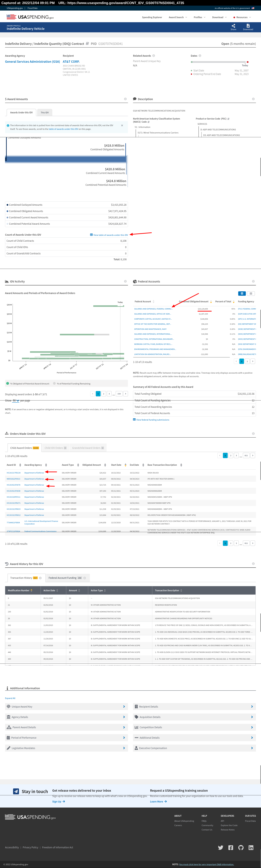Screen dimensions: 261x868
Task: Sort orders table by Start Date
Action: coord(125,465)
